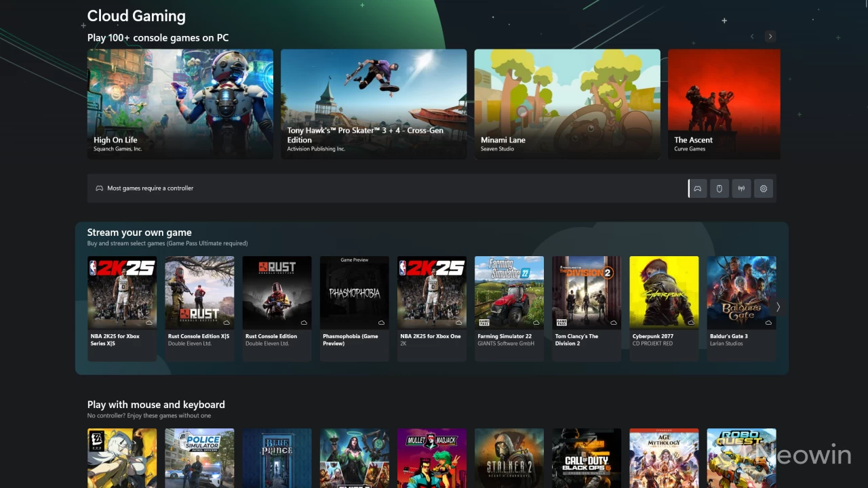
Task: Click the 'NBA 2K25 for Xbox One' title
Action: 431,336
